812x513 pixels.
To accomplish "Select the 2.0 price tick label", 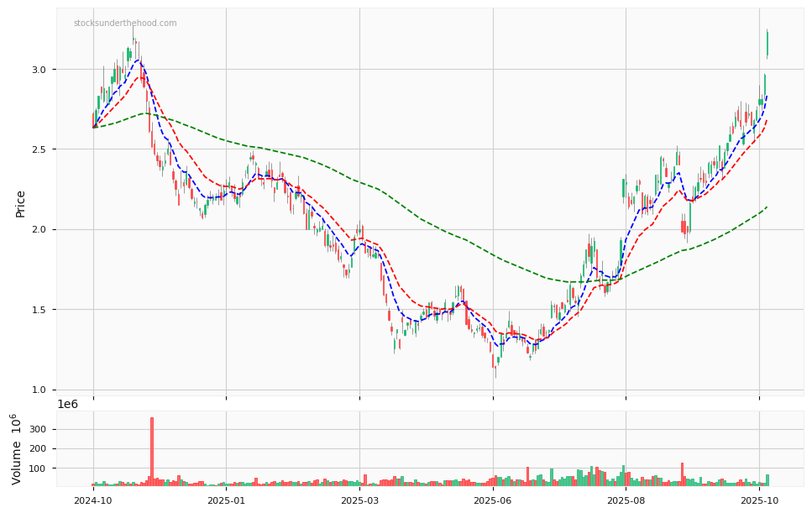I will (x=39, y=229).
